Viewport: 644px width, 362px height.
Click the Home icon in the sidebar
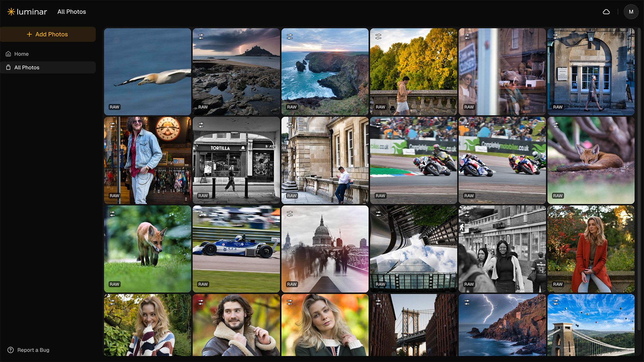tap(8, 54)
